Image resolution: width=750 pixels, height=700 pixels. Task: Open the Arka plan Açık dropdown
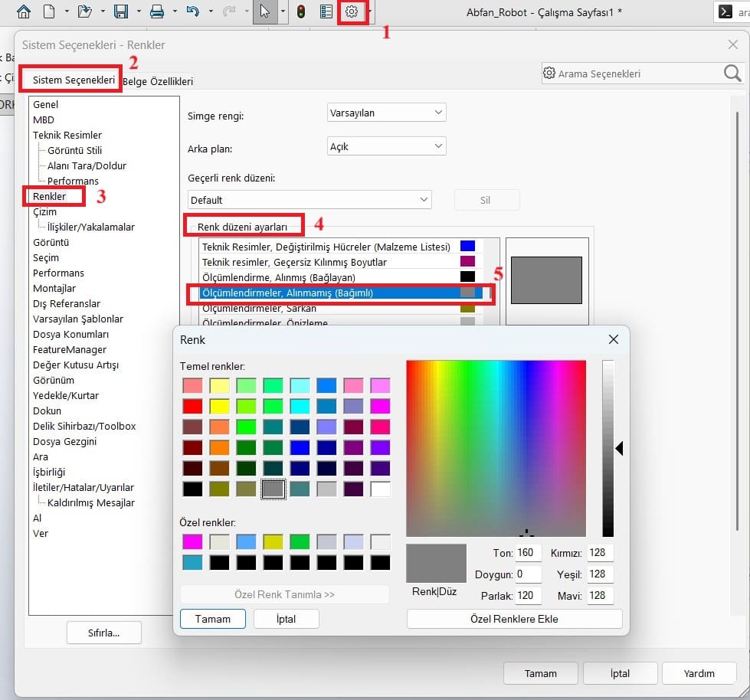point(386,146)
